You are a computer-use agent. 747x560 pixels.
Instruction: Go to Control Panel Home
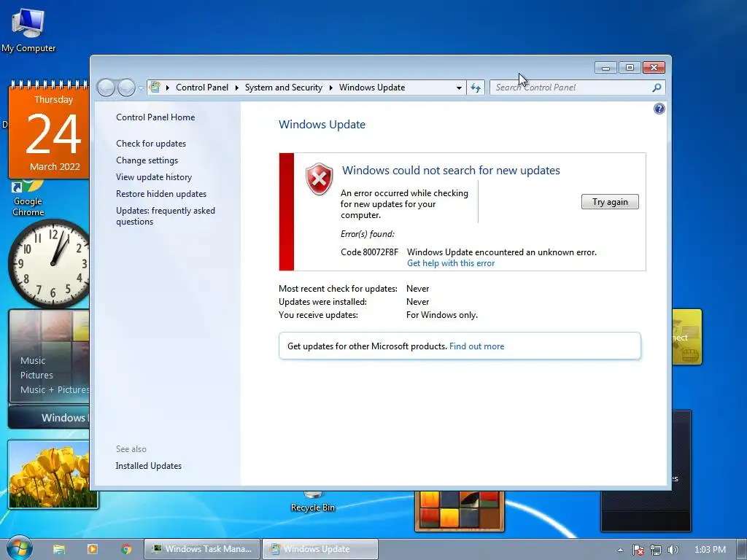[155, 117]
